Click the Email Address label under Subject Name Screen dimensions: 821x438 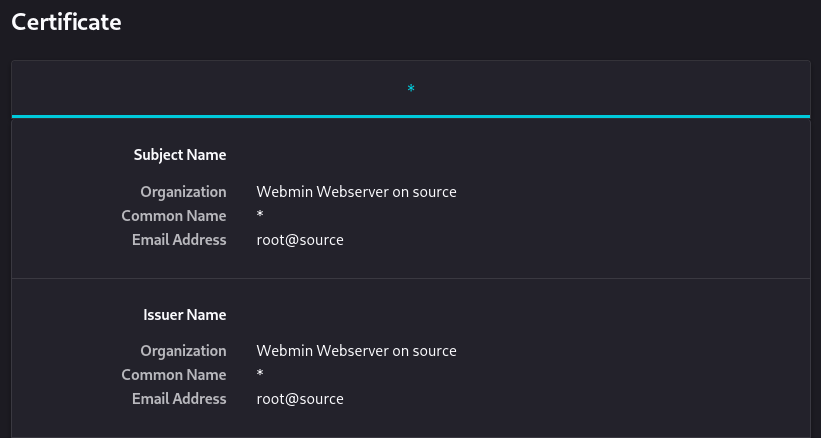point(179,240)
